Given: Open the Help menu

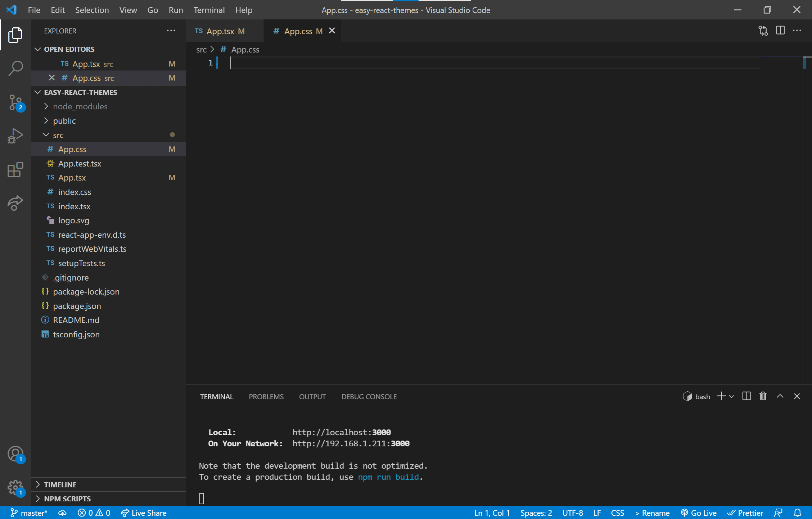Looking at the screenshot, I should (x=244, y=10).
